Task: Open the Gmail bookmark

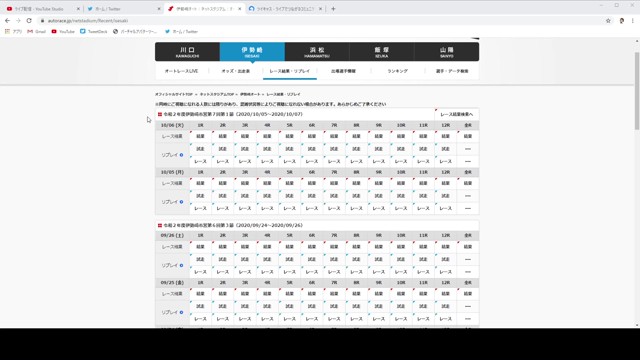Action: [36, 31]
